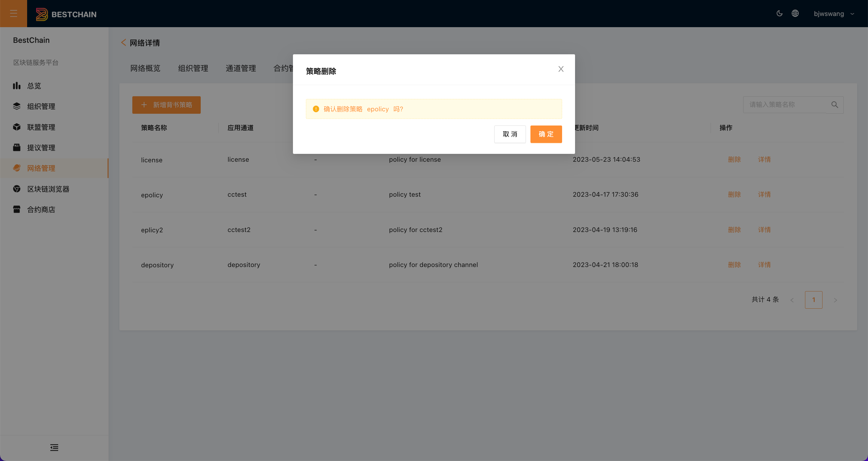This screenshot has width=868, height=461.
Task: Open the bjwswang user dropdown
Action: click(x=834, y=14)
